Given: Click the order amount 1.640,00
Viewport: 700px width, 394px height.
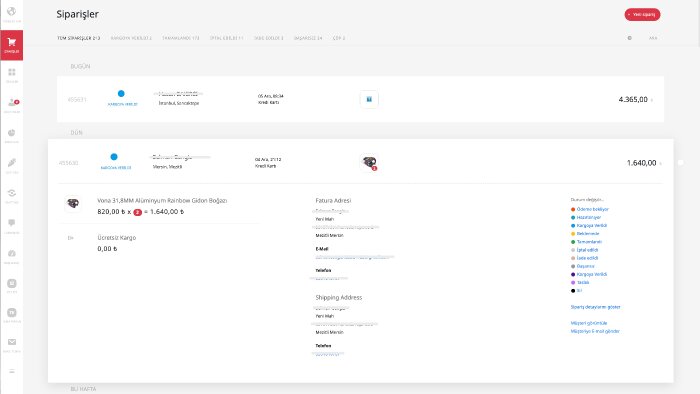Looking at the screenshot, I should (642, 163).
